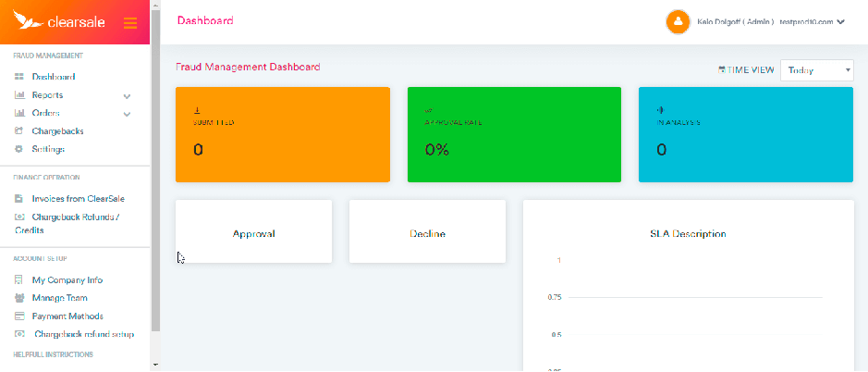The image size is (868, 372).
Task: Open the account dropdown arrow
Action: click(x=840, y=22)
